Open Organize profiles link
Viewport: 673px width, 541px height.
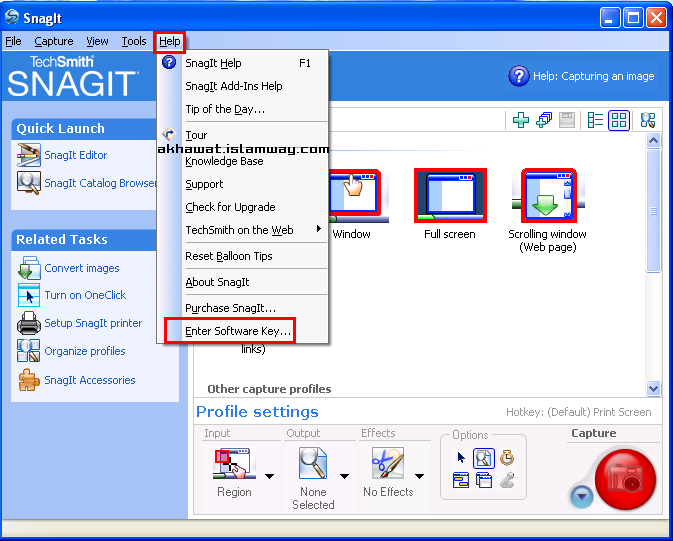(x=85, y=351)
